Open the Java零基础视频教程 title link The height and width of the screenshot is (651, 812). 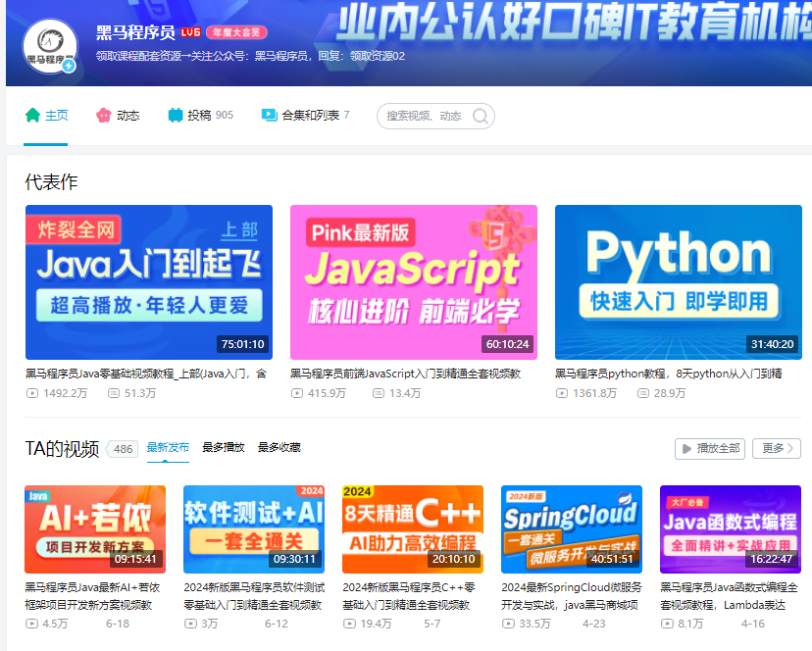(145, 374)
